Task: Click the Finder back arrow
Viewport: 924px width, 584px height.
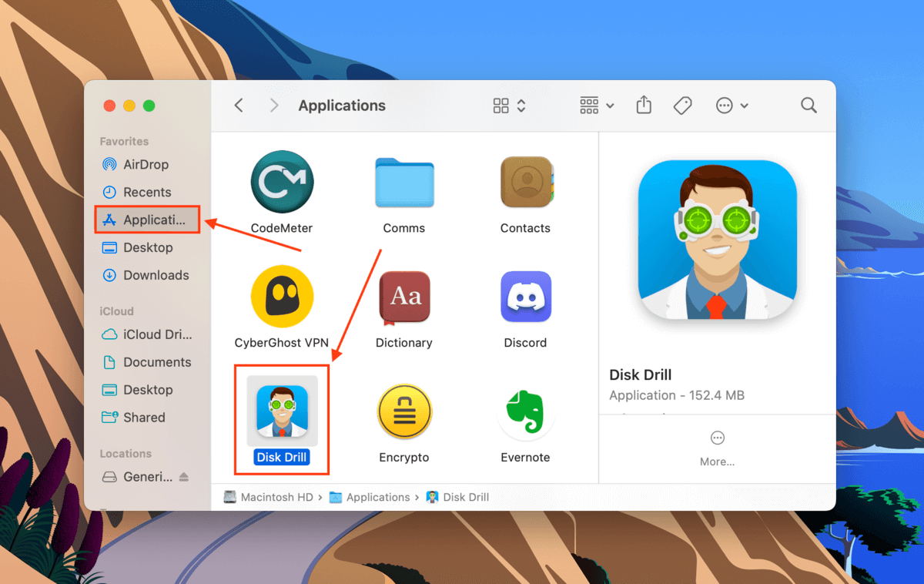Action: click(x=239, y=106)
